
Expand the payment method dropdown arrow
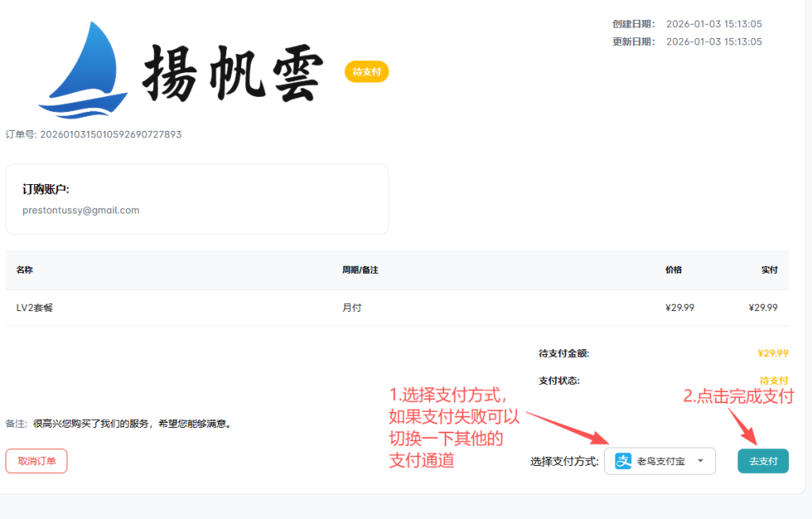(x=700, y=461)
